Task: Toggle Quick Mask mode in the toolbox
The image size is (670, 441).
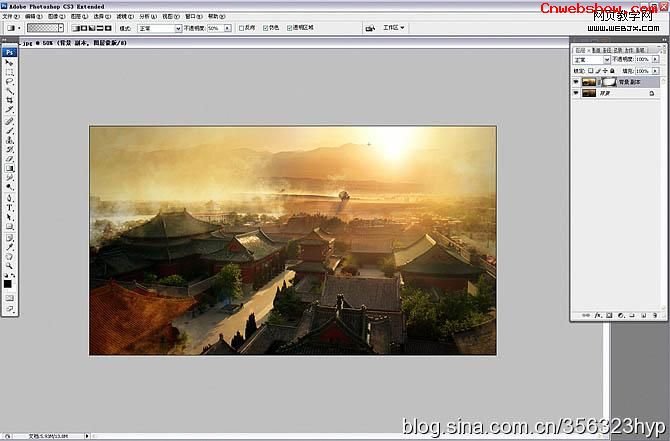Action: coord(9,298)
